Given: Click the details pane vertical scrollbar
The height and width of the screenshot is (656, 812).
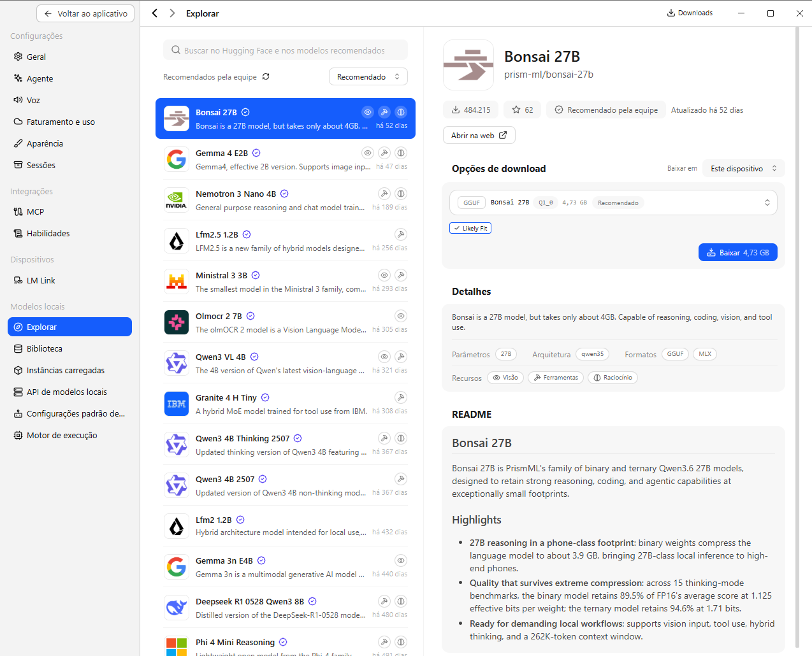Looking at the screenshot, I should tap(797, 336).
